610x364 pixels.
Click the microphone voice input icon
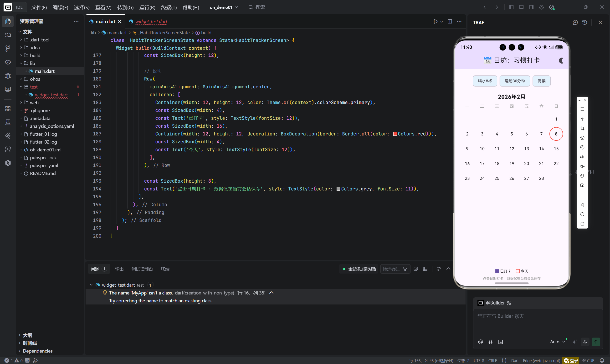point(585,342)
